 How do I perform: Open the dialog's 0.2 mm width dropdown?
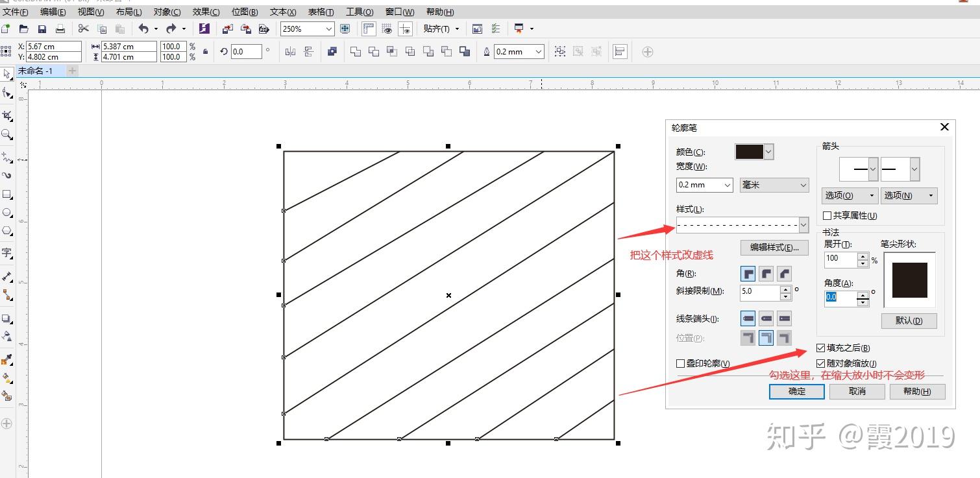pos(727,185)
